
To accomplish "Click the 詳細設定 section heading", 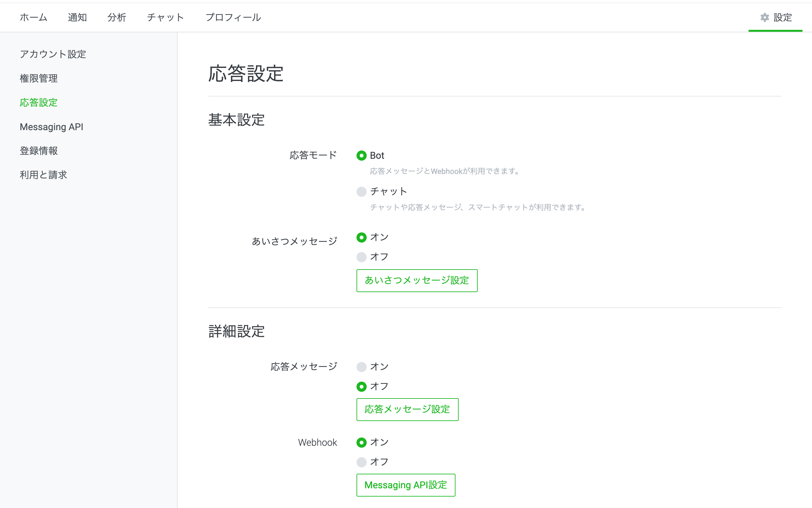I will click(x=236, y=331).
